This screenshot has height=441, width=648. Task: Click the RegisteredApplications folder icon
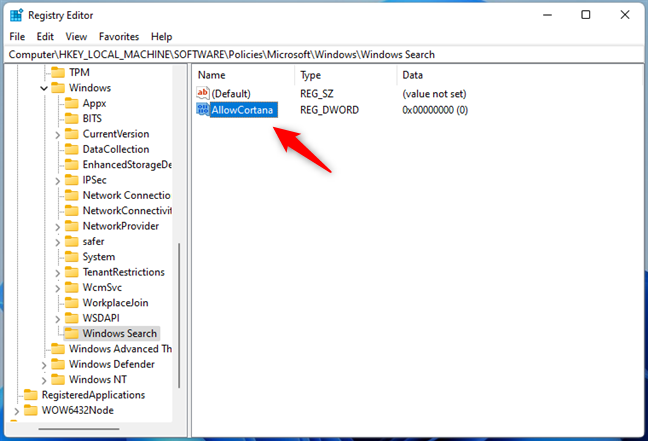(x=31, y=395)
